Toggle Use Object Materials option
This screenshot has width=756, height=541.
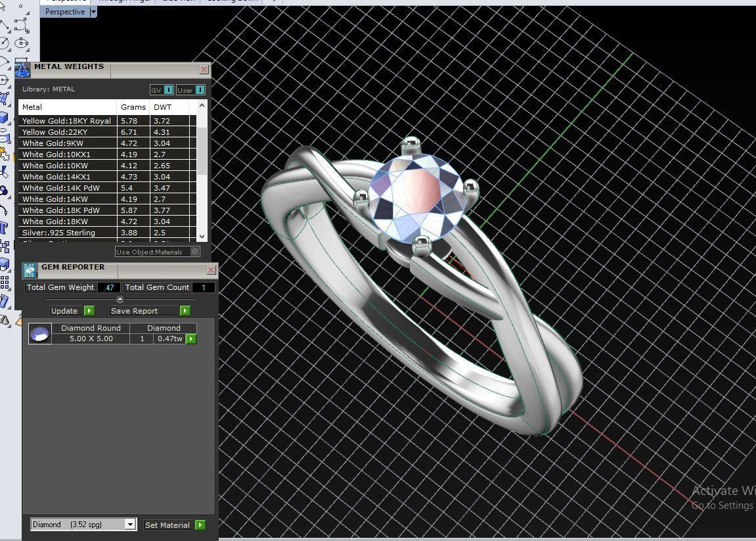[x=157, y=252]
